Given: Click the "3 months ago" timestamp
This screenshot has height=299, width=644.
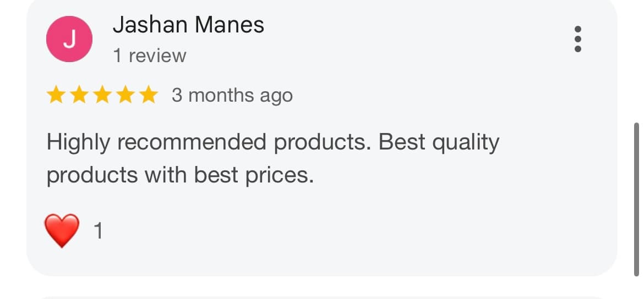Looking at the screenshot, I should tap(232, 96).
